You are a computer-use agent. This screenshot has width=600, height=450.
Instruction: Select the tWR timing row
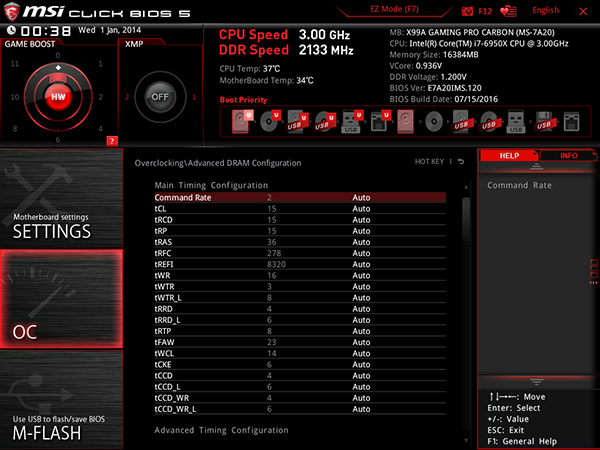click(300, 275)
